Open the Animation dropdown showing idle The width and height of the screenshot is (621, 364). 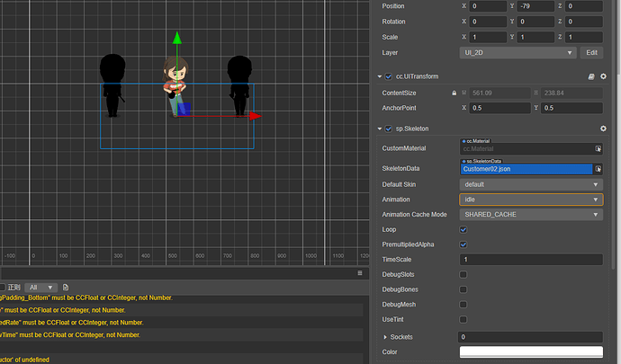[530, 199]
